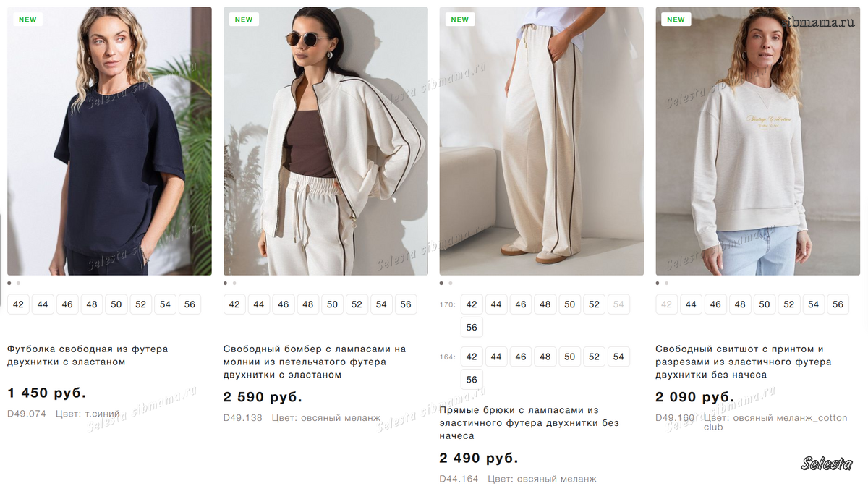This screenshot has height=486, width=868.
Task: Click the NEW badge on the bomber jacket photo
Action: [244, 20]
